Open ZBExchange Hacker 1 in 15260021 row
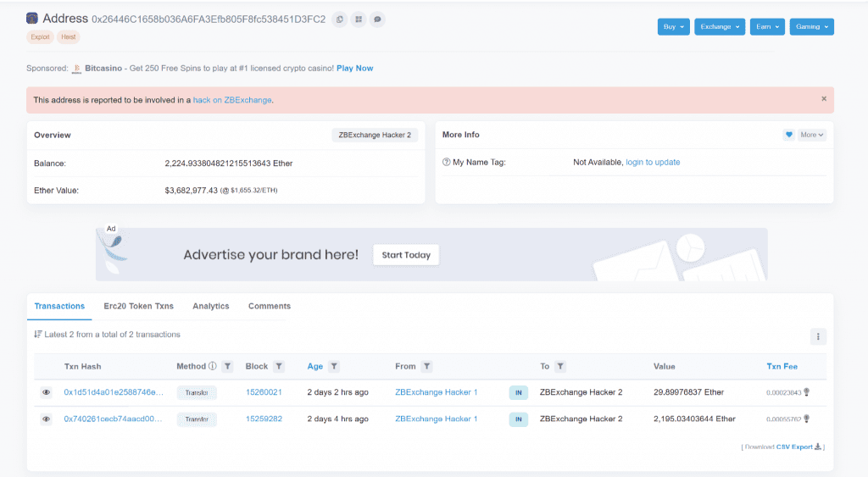Image resolution: width=868 pixels, height=477 pixels. click(x=437, y=392)
